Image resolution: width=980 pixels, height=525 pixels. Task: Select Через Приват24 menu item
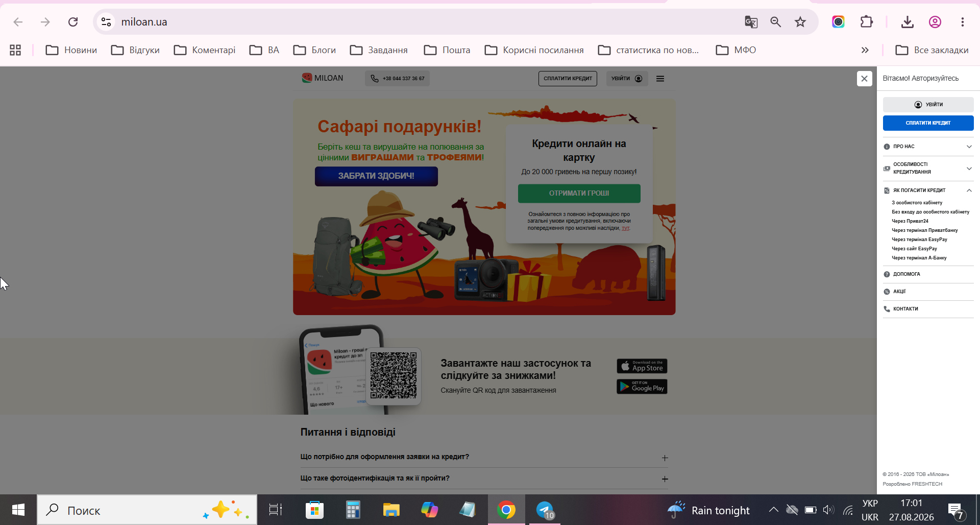910,221
